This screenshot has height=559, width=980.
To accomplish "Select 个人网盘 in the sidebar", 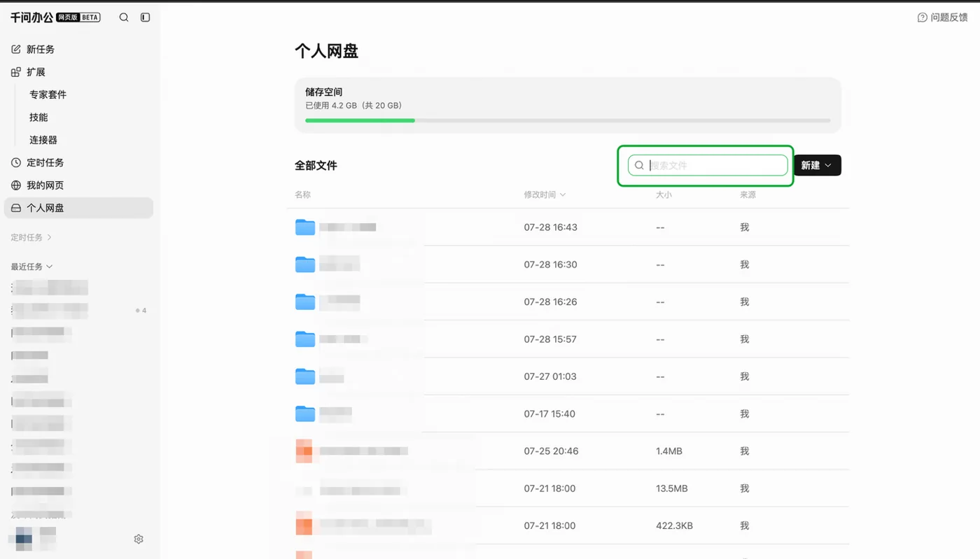I will [x=78, y=208].
